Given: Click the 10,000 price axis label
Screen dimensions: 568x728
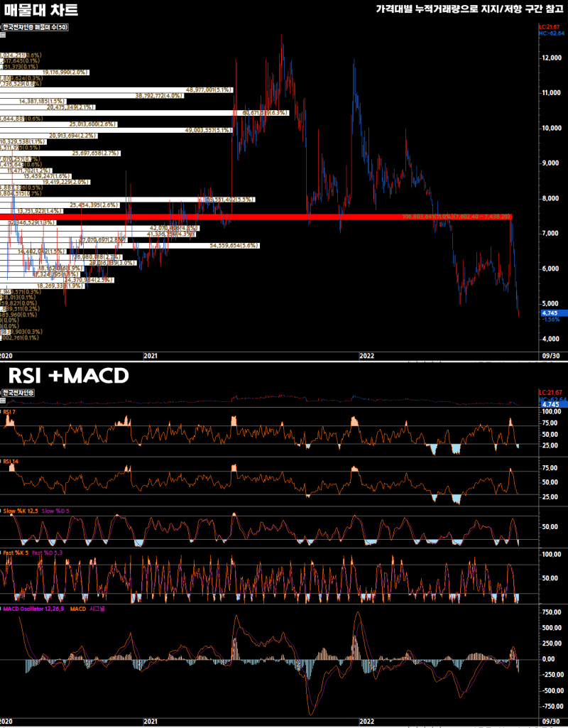Looking at the screenshot, I should click(x=551, y=128).
